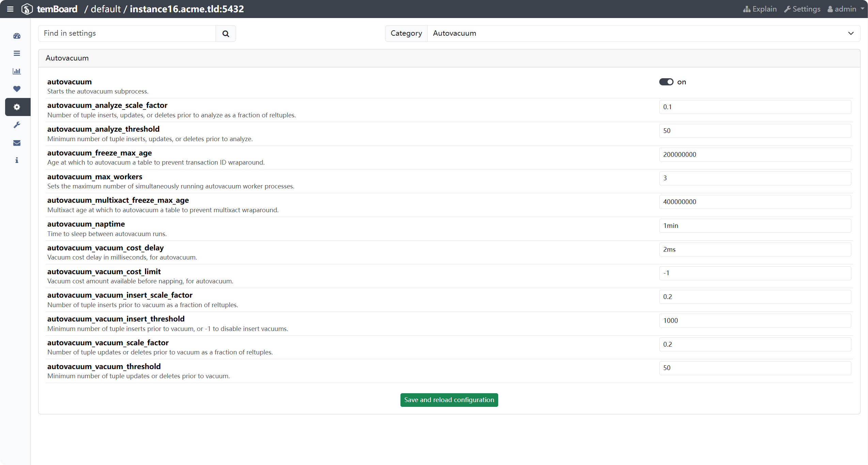868x465 pixels.
Task: Open the monitoring bar chart icon
Action: pos(17,71)
